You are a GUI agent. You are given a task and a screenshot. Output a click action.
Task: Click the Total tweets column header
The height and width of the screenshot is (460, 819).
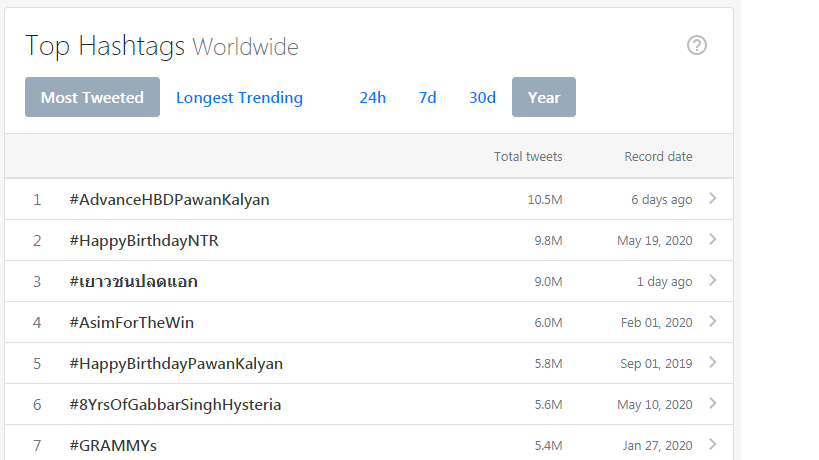coord(528,157)
